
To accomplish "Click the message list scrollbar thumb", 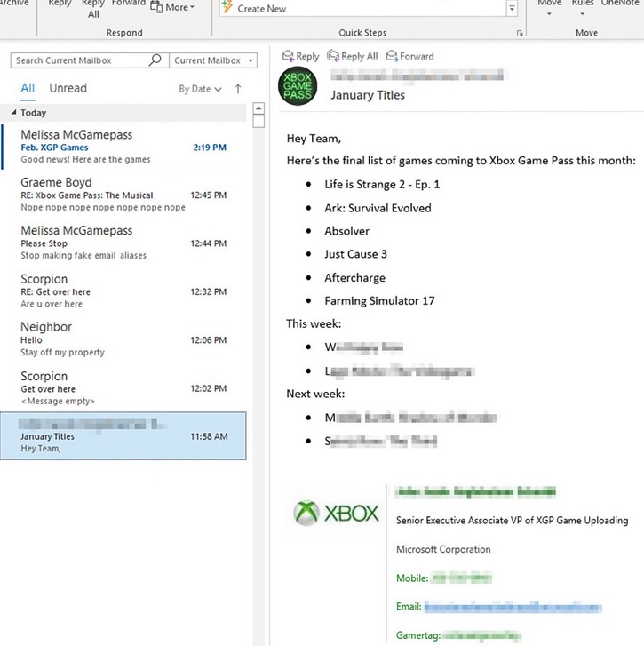I will tap(258, 121).
